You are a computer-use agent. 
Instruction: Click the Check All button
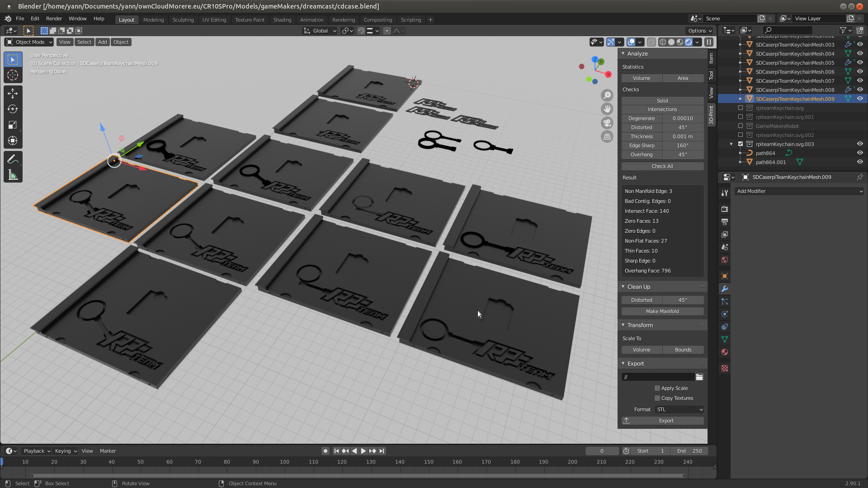point(662,166)
